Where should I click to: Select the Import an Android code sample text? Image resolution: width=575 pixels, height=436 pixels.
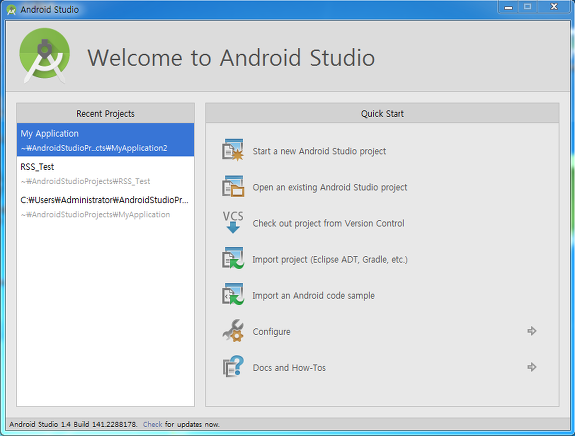pyautogui.click(x=313, y=296)
